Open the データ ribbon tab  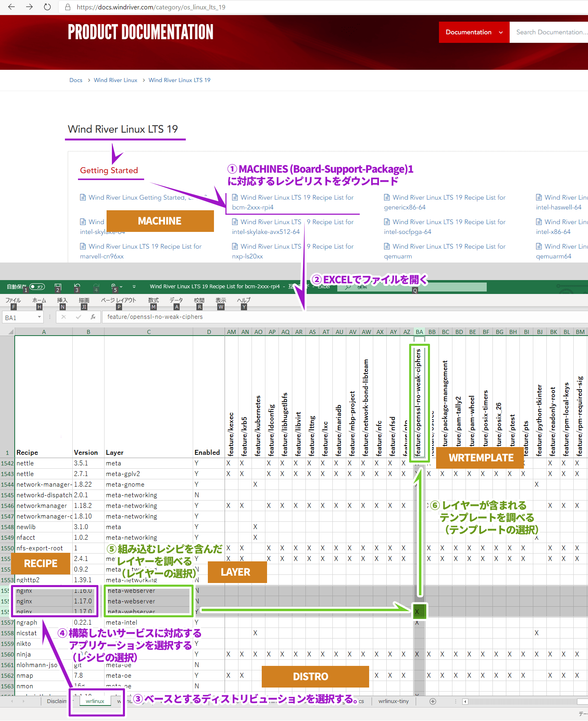point(176,300)
